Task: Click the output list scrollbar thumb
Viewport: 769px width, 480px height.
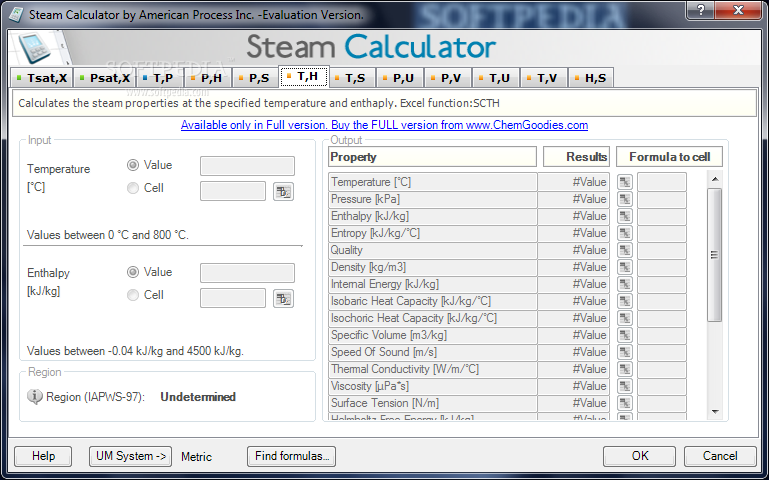Action: pos(715,255)
